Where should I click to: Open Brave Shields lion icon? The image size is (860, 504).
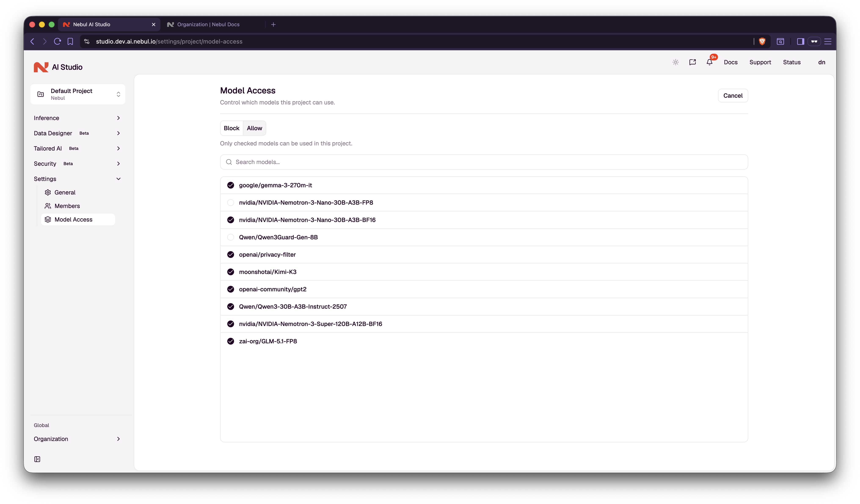tap(762, 41)
